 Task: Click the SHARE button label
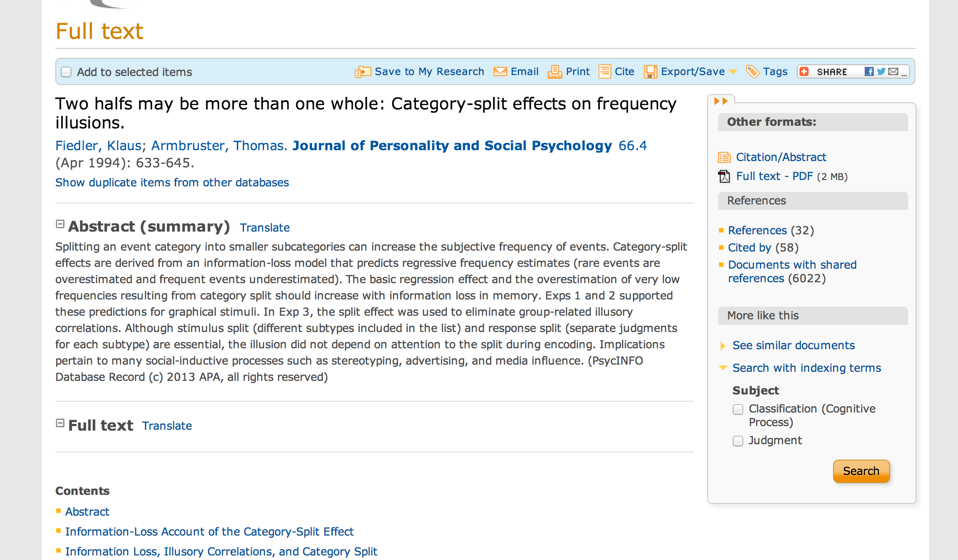pos(832,72)
